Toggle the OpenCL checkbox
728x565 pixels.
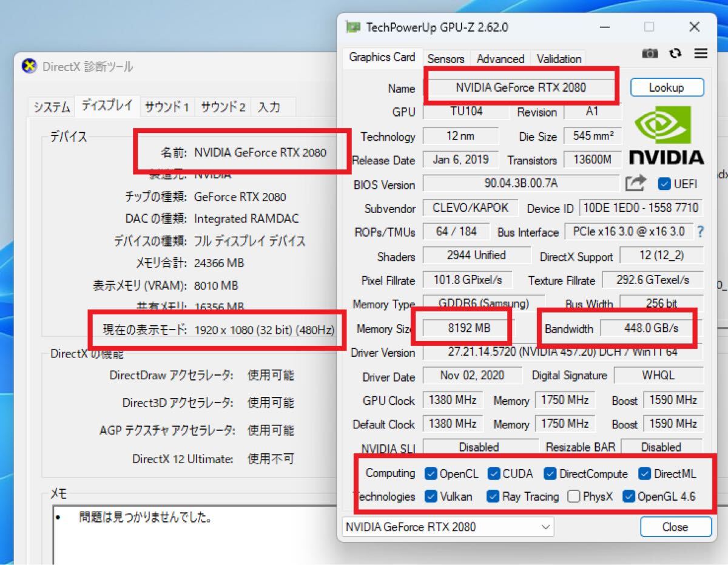[x=431, y=474]
